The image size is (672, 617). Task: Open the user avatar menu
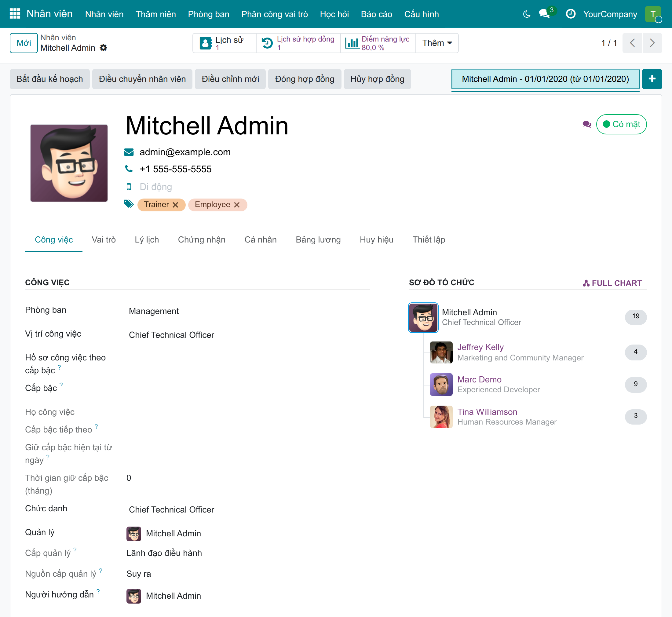653,14
